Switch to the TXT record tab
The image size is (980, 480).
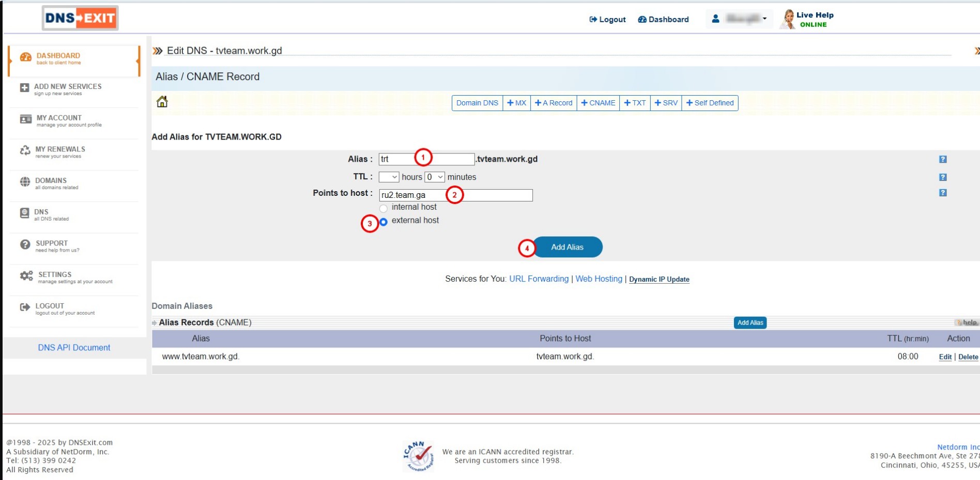pos(635,103)
